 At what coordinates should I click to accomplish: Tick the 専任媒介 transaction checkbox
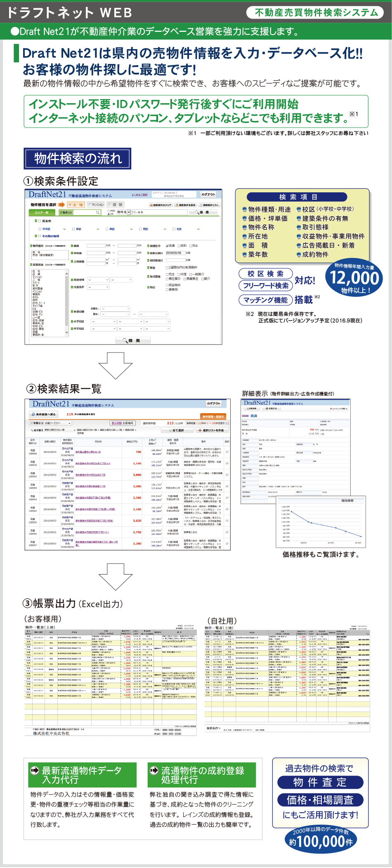pyautogui.click(x=167, y=279)
